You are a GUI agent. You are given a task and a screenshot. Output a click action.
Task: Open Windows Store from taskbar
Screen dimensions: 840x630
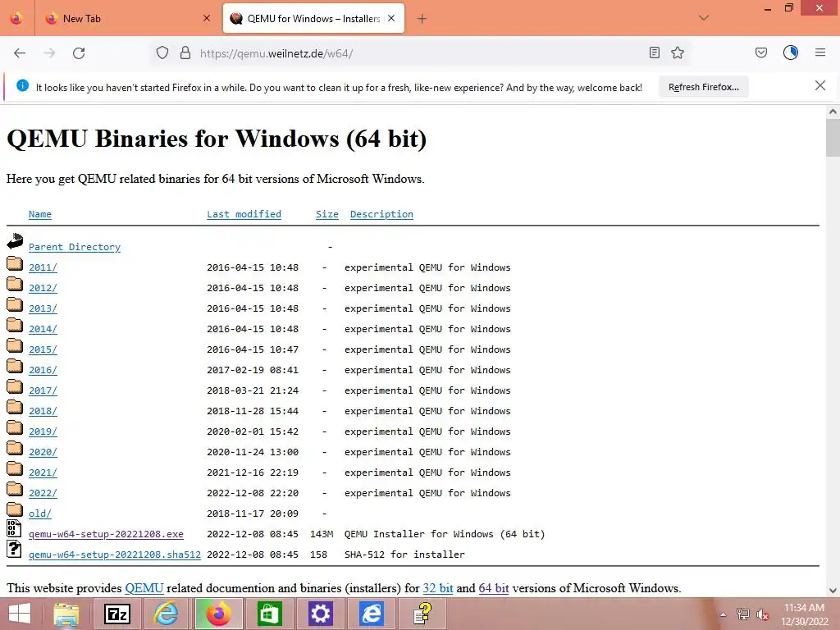[x=269, y=614]
